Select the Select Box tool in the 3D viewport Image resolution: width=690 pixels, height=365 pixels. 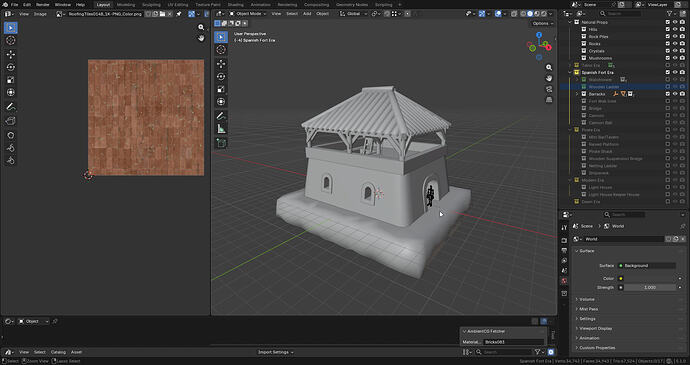point(221,37)
